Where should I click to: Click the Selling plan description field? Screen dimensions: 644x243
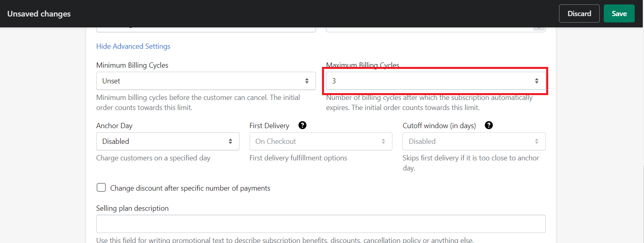click(x=321, y=224)
